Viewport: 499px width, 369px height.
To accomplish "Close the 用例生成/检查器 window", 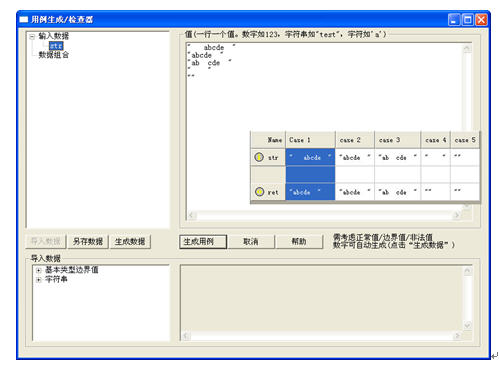I will coord(481,20).
